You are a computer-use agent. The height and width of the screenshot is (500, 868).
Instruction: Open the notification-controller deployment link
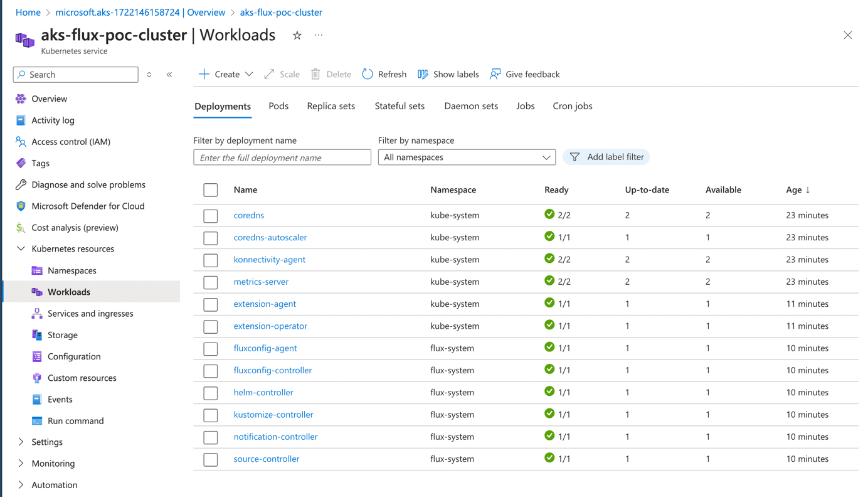[275, 437]
